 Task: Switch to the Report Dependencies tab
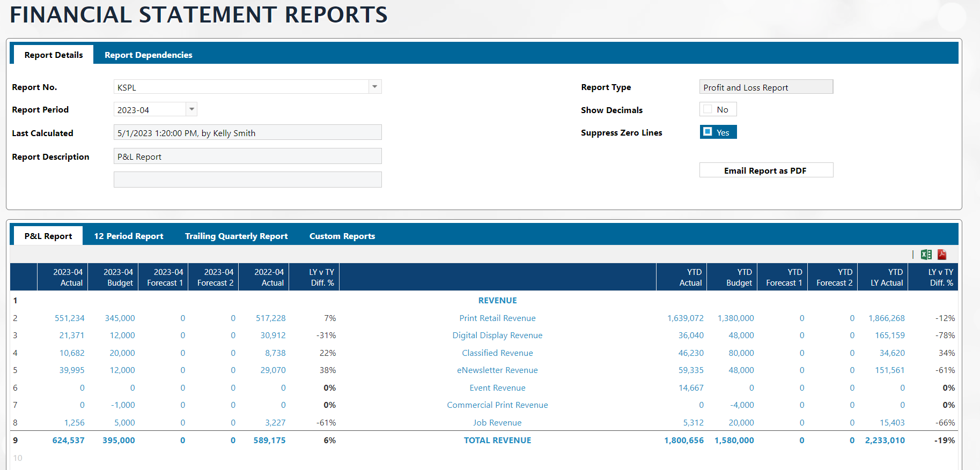(148, 55)
